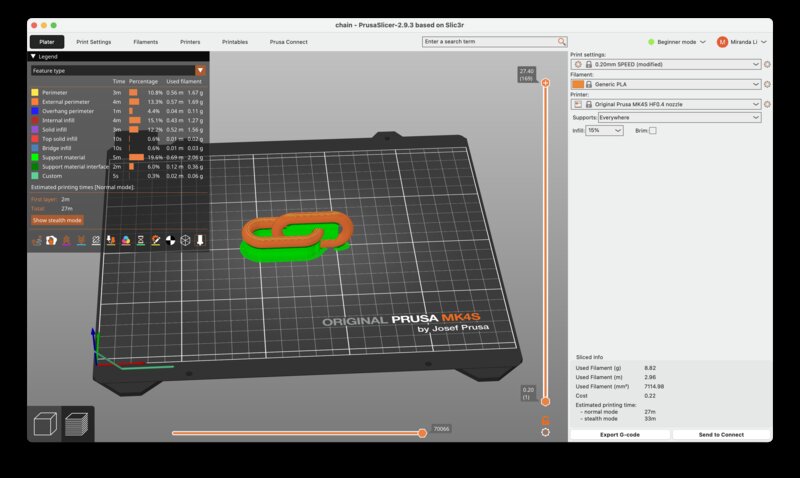Toggle External perimeter visibility in legend
This screenshot has height=478, width=800.
pyautogui.click(x=64, y=101)
